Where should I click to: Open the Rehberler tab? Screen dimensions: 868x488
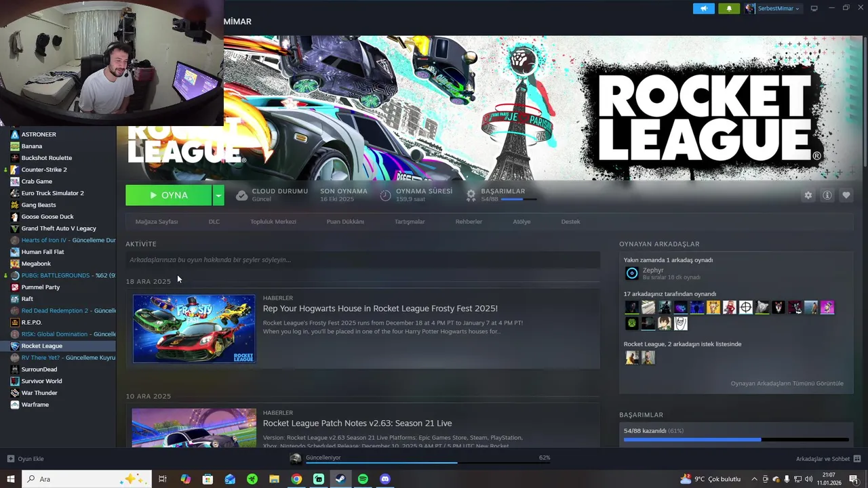(x=469, y=222)
